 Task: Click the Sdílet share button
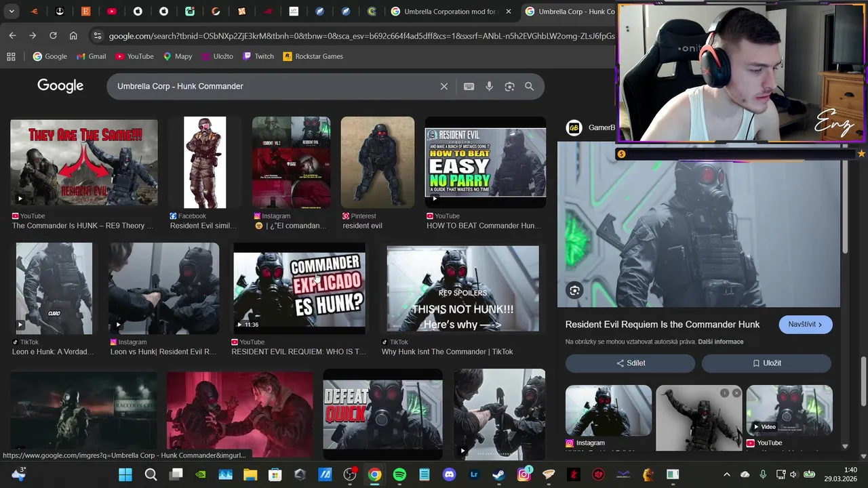(631, 363)
